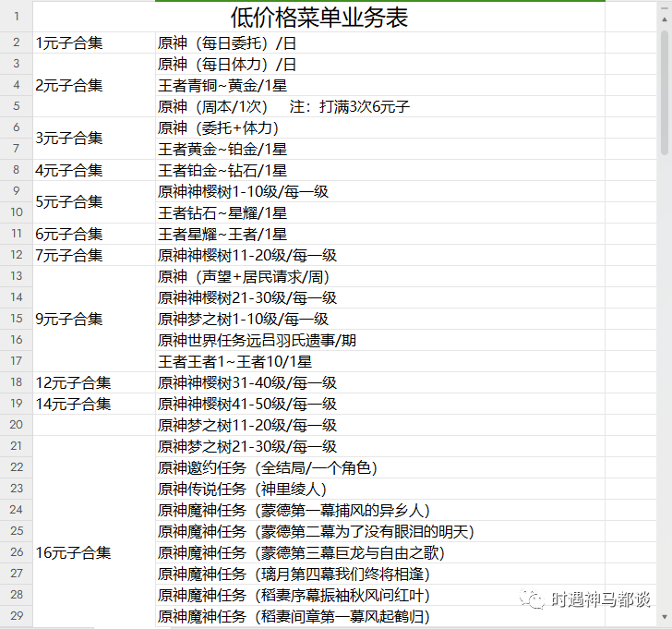Select the cell 12元子合集
The height and width of the screenshot is (629, 672).
94,382
